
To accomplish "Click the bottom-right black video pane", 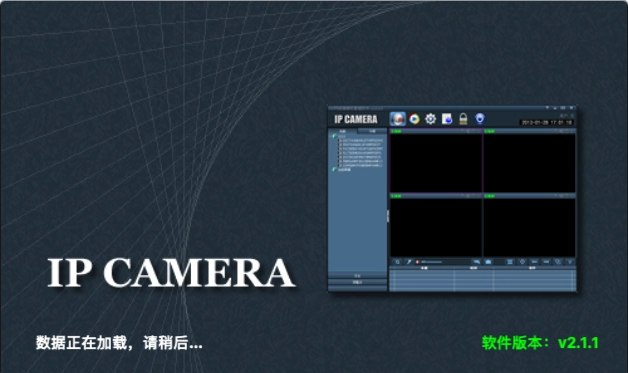I will tap(529, 227).
